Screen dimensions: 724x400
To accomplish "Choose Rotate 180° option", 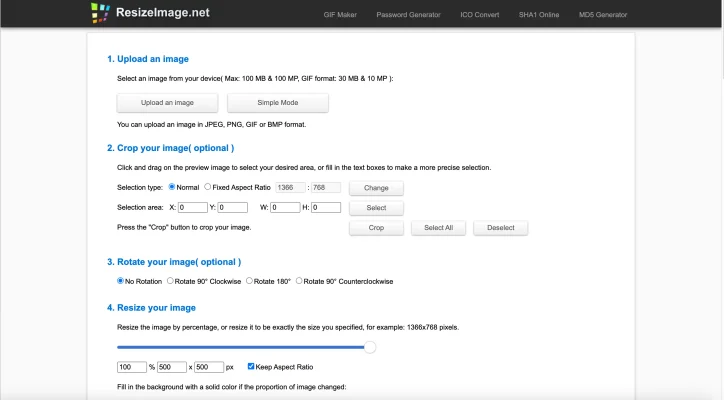I will pyautogui.click(x=250, y=281).
